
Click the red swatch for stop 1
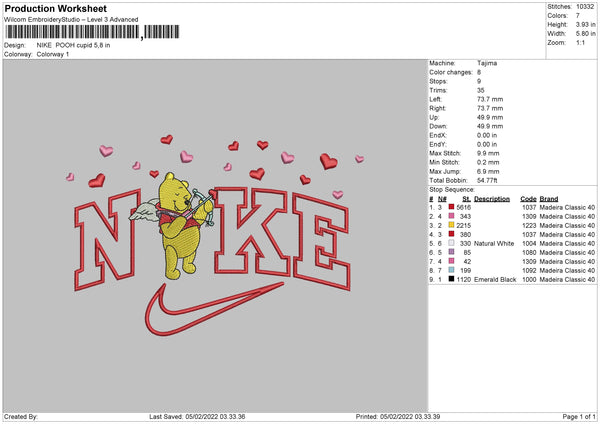(452, 207)
